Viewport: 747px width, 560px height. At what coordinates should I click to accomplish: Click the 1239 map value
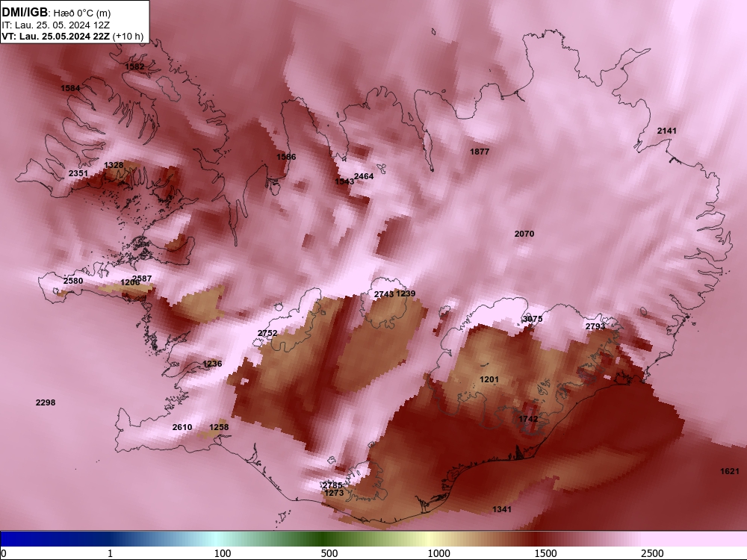pyautogui.click(x=406, y=293)
